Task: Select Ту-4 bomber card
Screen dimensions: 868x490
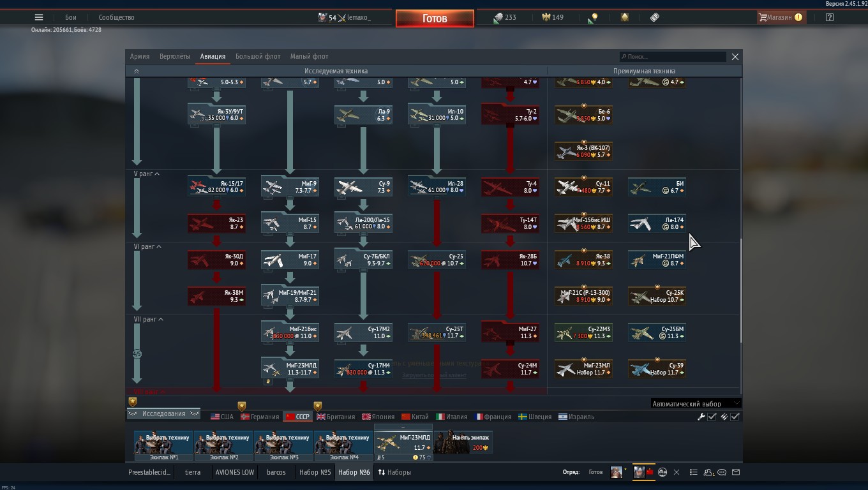Action: click(510, 186)
